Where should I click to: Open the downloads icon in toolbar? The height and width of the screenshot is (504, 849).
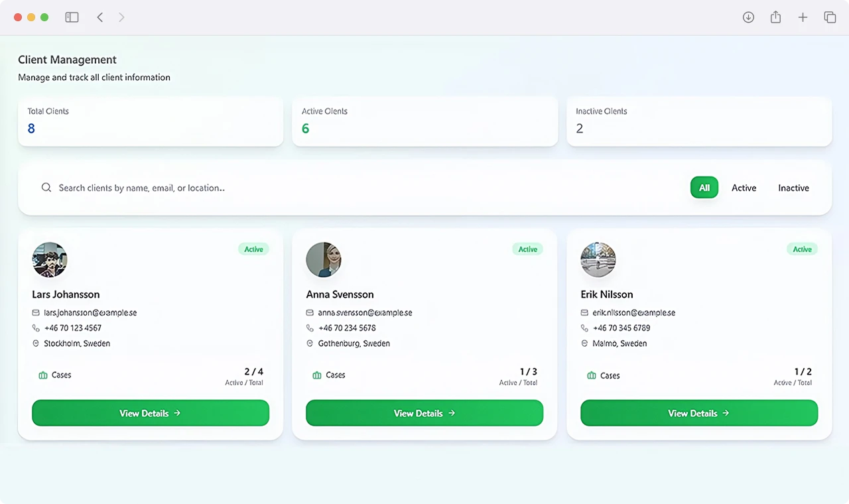pyautogui.click(x=748, y=17)
